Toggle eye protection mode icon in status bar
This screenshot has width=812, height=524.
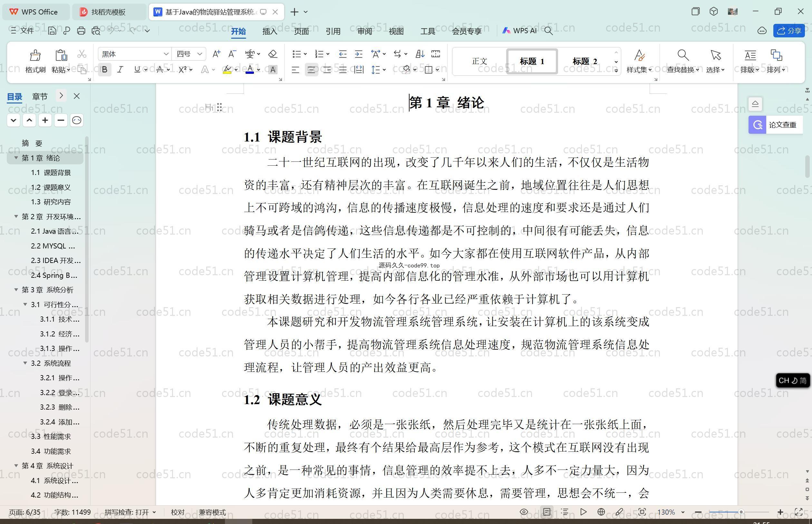click(524, 512)
